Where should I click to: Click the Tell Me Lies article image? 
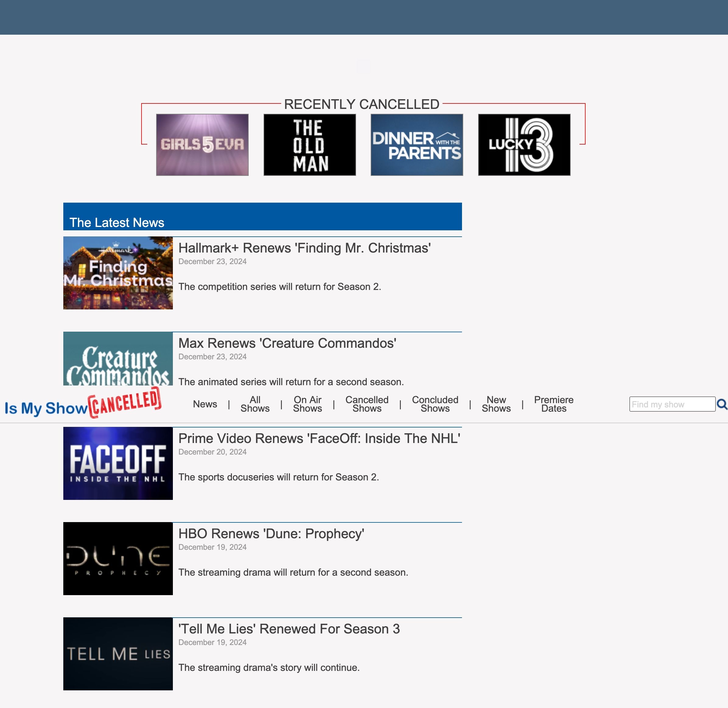click(118, 654)
